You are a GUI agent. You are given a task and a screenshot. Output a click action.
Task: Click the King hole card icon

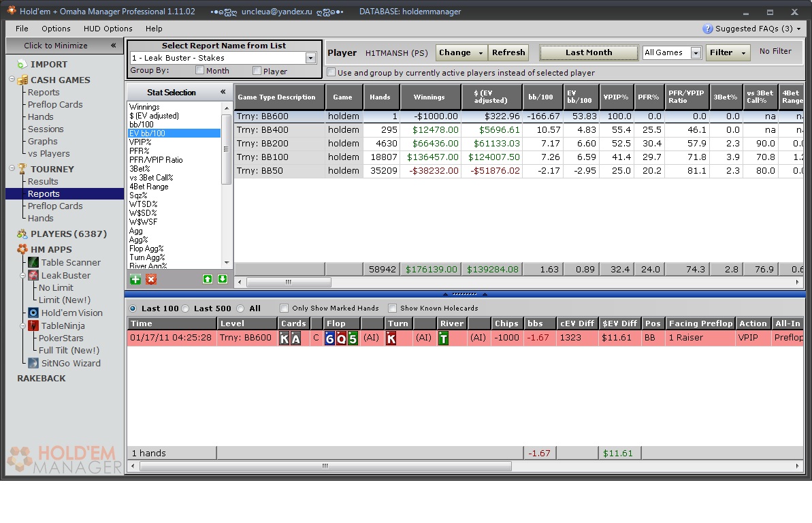click(285, 338)
